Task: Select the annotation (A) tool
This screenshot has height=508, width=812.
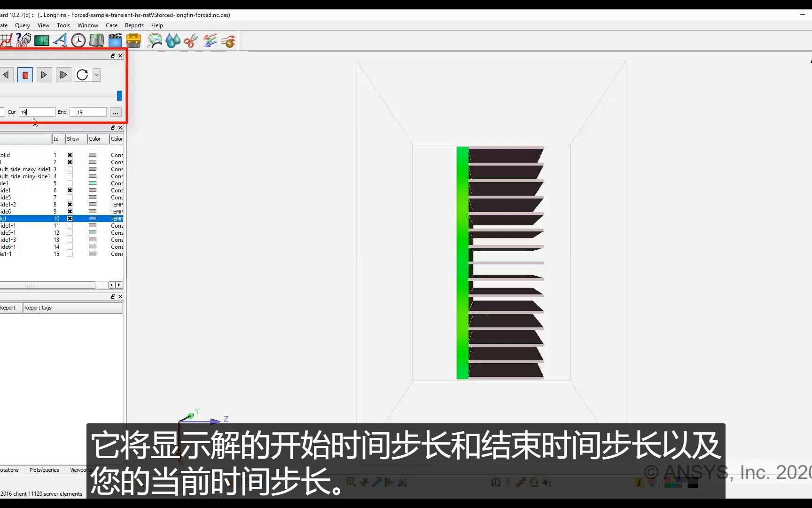Action: [59, 40]
